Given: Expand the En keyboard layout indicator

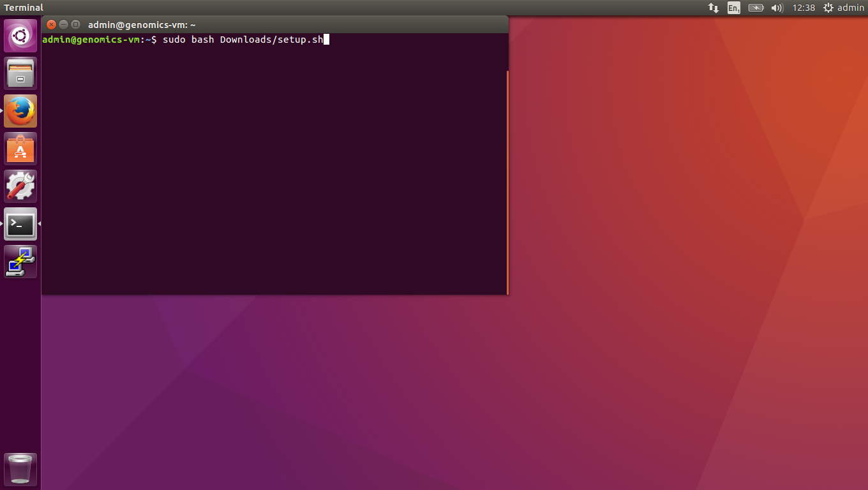Looking at the screenshot, I should click(734, 8).
